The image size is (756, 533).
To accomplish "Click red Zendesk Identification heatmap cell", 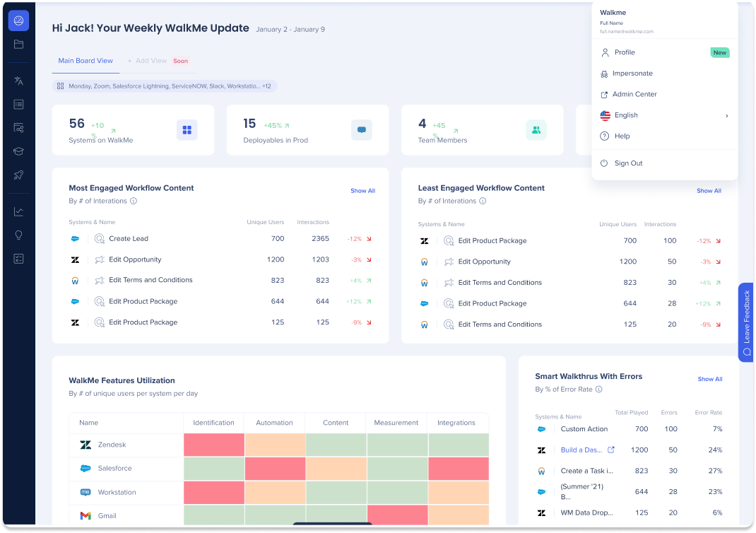I will (x=213, y=445).
